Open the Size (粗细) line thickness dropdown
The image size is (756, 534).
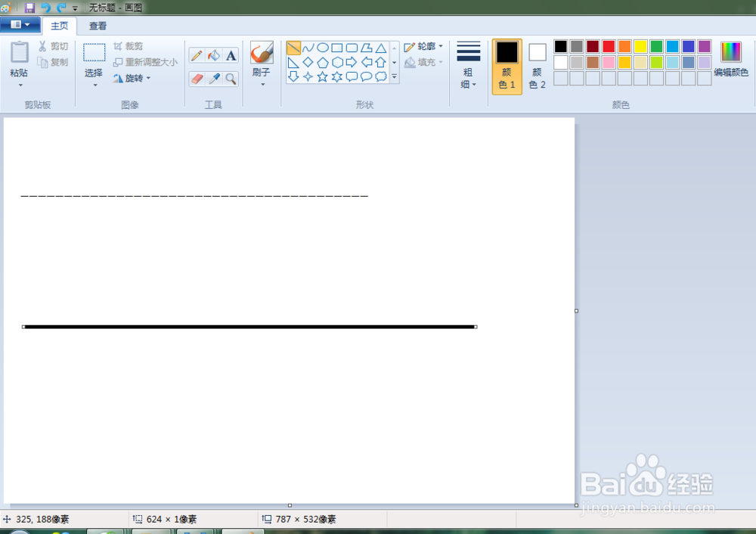[468, 66]
